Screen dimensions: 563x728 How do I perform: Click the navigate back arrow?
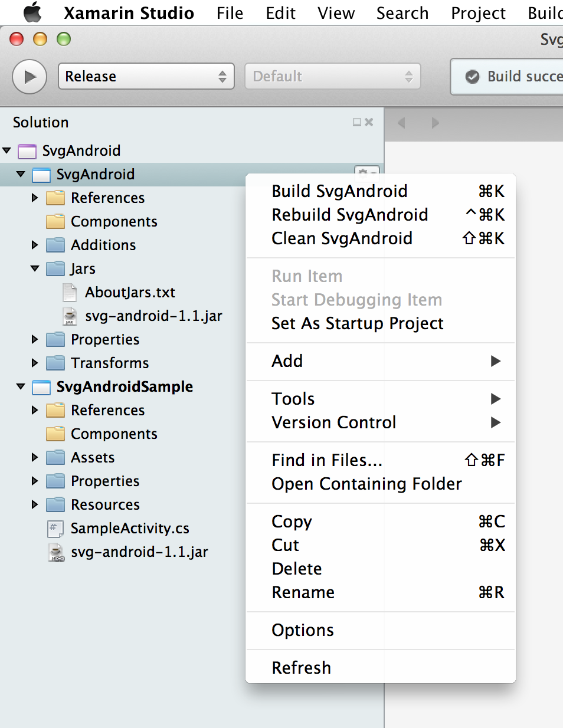pyautogui.click(x=402, y=123)
